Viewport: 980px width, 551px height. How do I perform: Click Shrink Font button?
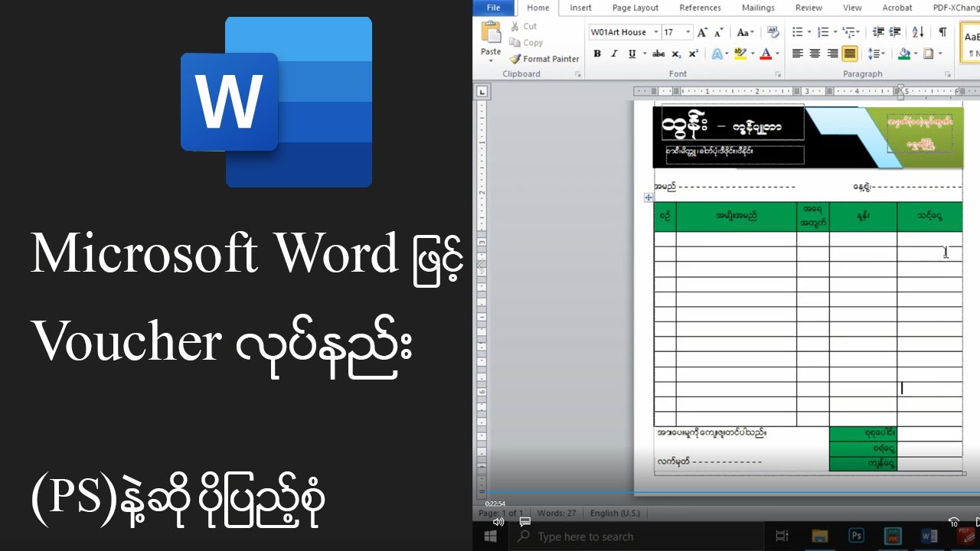pyautogui.click(x=718, y=32)
